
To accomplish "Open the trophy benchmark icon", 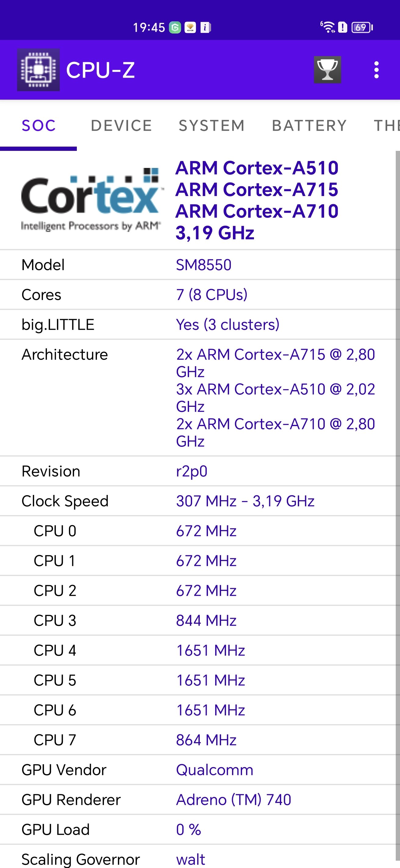I will 327,70.
